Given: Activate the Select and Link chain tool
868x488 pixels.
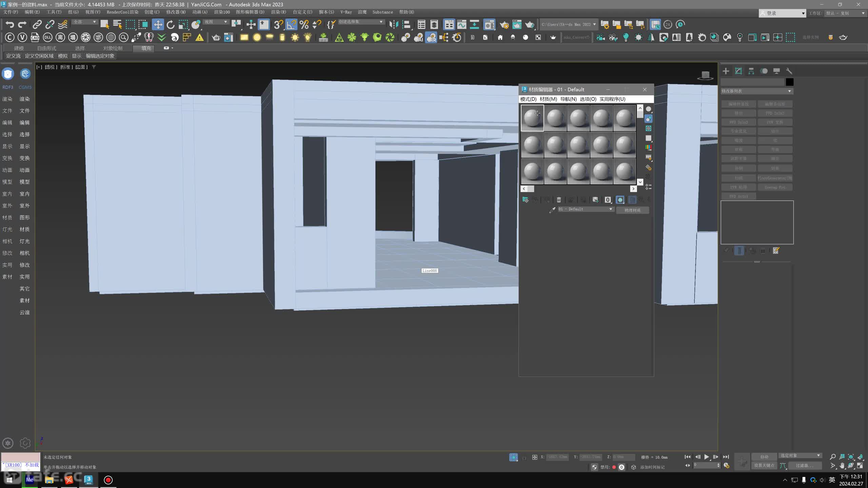Looking at the screenshot, I should [x=37, y=24].
